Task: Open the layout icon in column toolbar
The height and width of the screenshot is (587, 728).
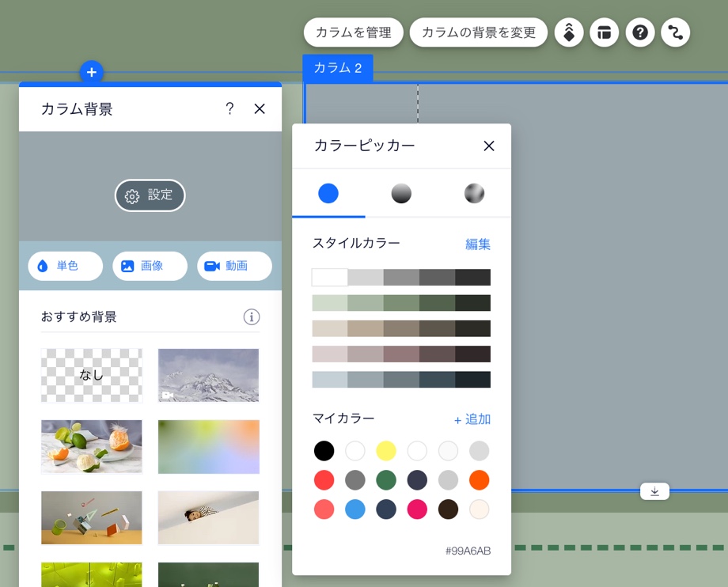Action: tap(605, 32)
